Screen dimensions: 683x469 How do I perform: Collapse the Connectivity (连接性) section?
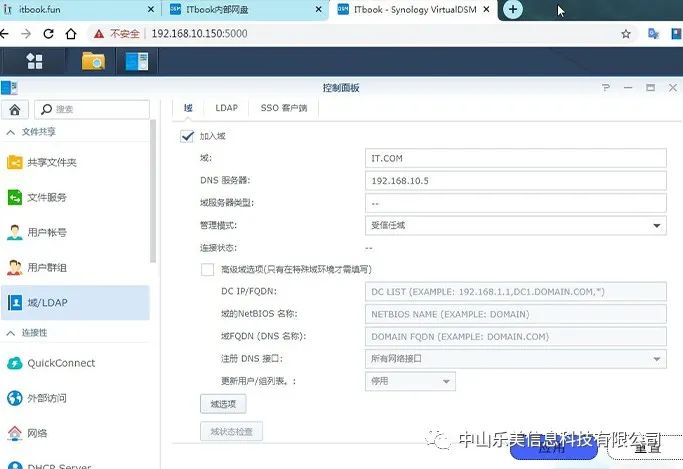click(x=11, y=333)
